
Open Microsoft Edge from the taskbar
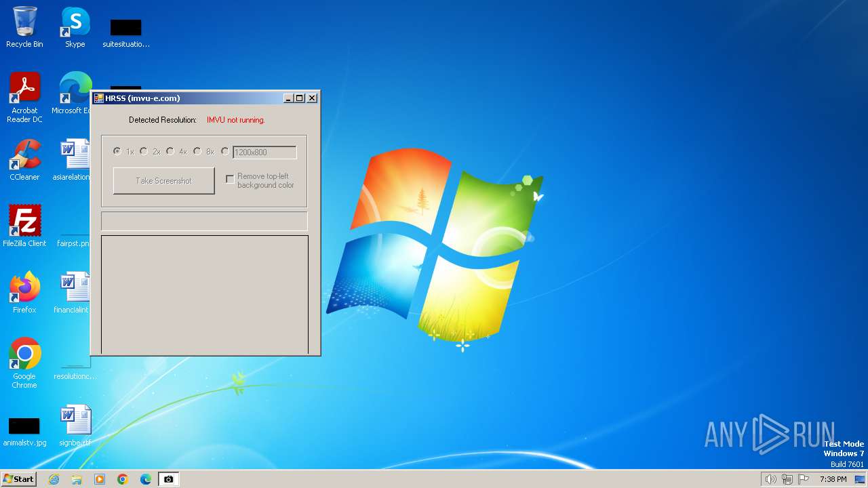[146, 479]
